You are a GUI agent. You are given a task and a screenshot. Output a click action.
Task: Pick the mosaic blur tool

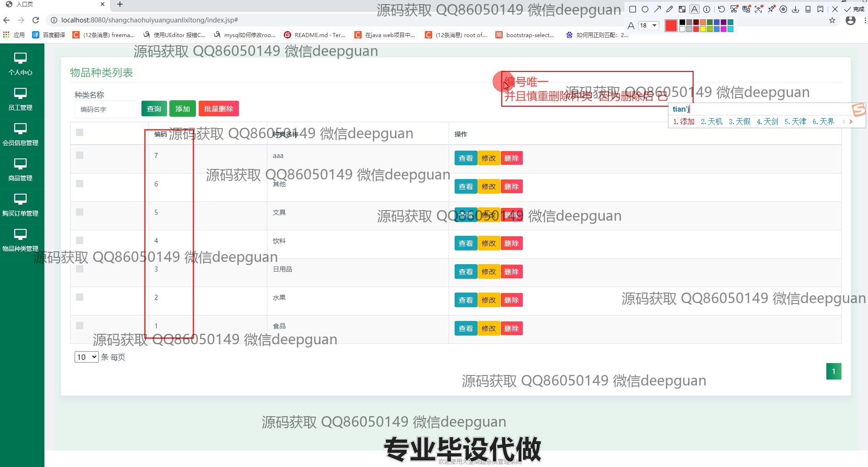click(682, 9)
